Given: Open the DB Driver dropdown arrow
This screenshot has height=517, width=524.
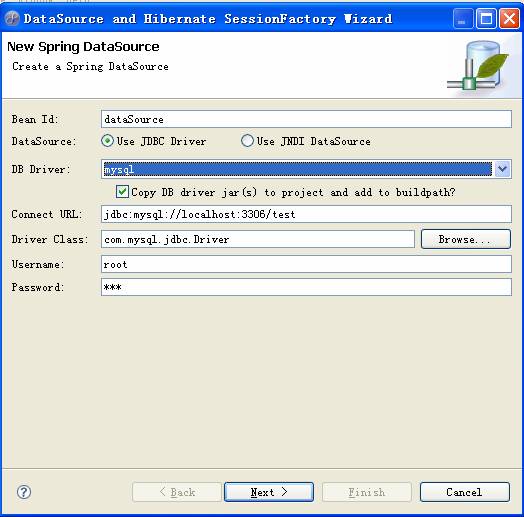Looking at the screenshot, I should (502, 169).
